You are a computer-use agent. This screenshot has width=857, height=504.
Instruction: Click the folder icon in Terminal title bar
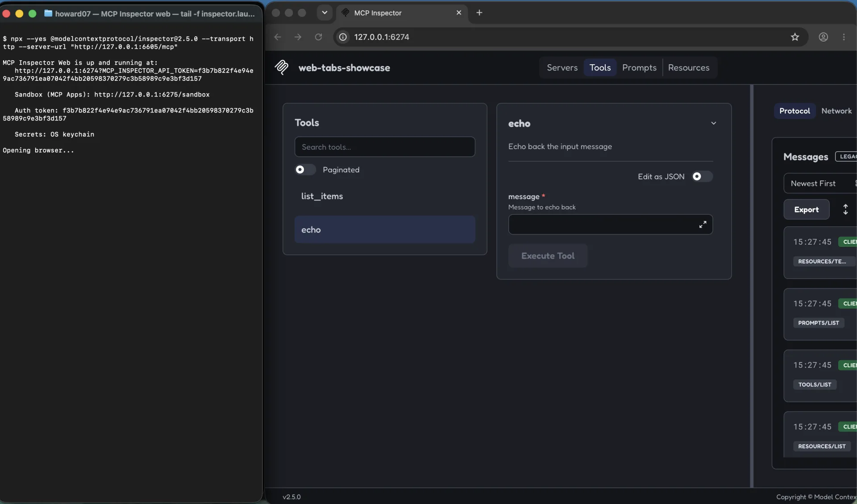click(48, 13)
